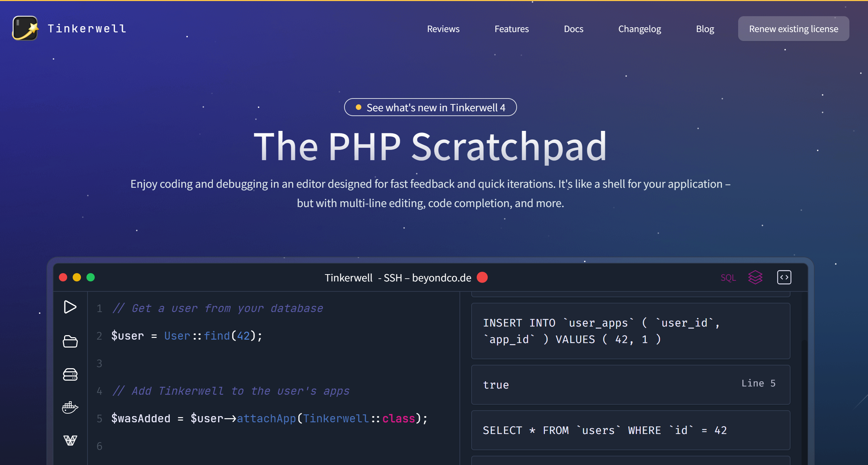Click the Tinkerwell logo icon

[x=25, y=28]
